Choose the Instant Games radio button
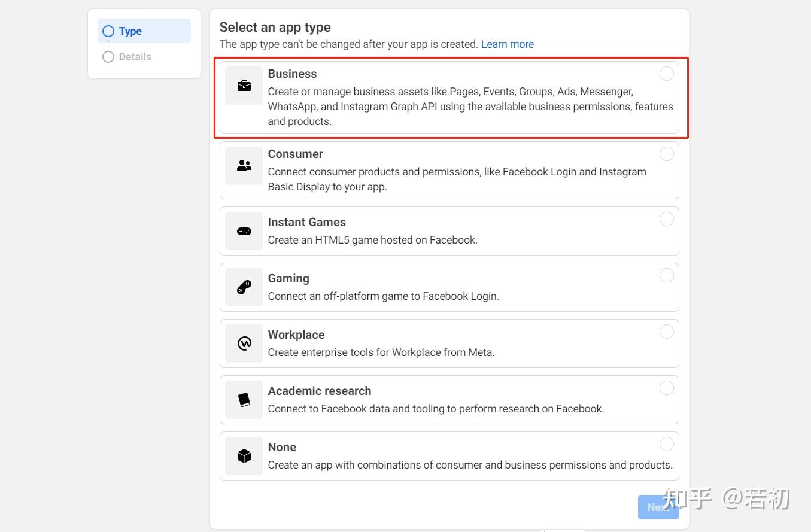 pyautogui.click(x=666, y=219)
